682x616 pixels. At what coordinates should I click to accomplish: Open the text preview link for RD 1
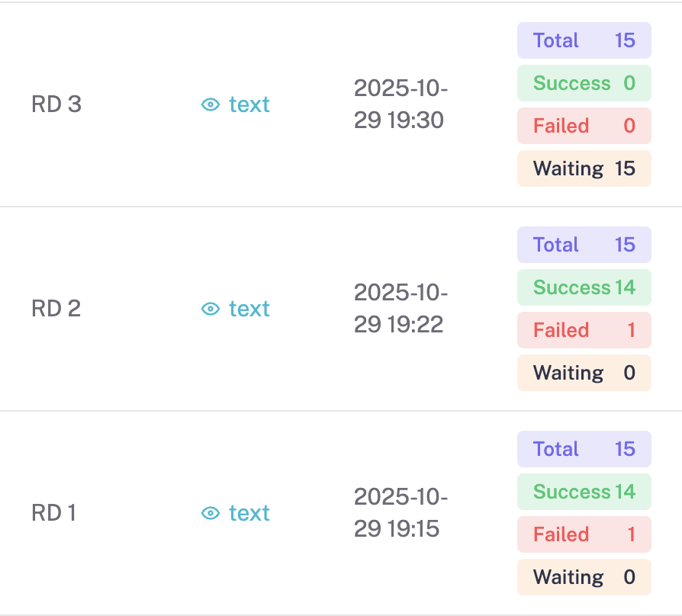pyautogui.click(x=249, y=513)
